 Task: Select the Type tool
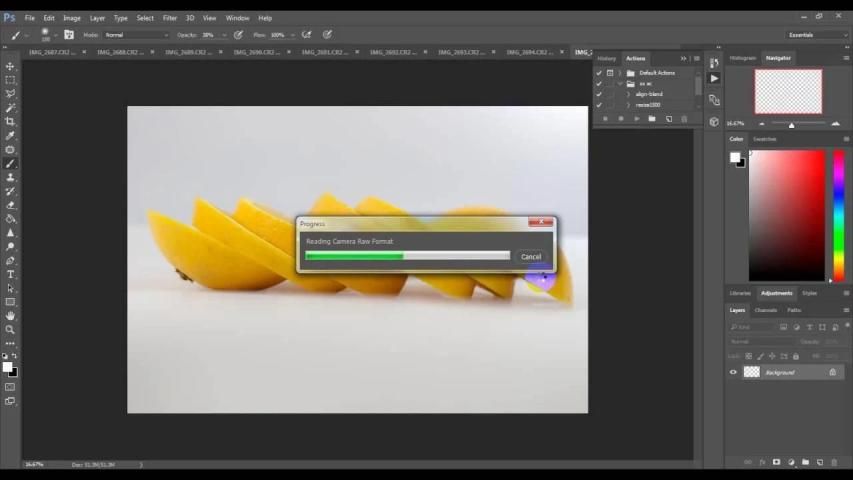(x=11, y=274)
